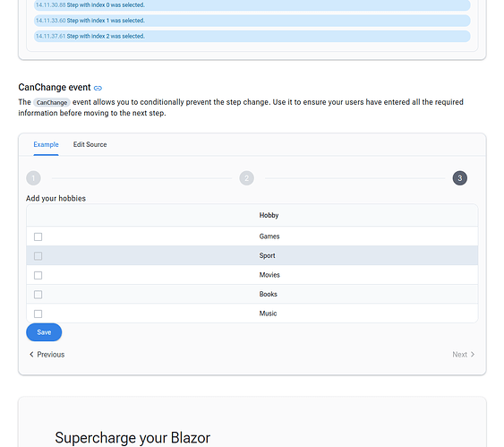Switch to the Example tab
504x447 pixels.
(x=46, y=145)
